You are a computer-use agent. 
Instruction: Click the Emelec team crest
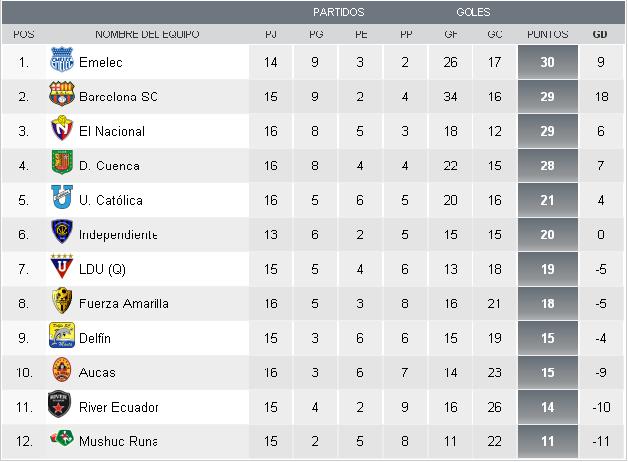[x=62, y=62]
